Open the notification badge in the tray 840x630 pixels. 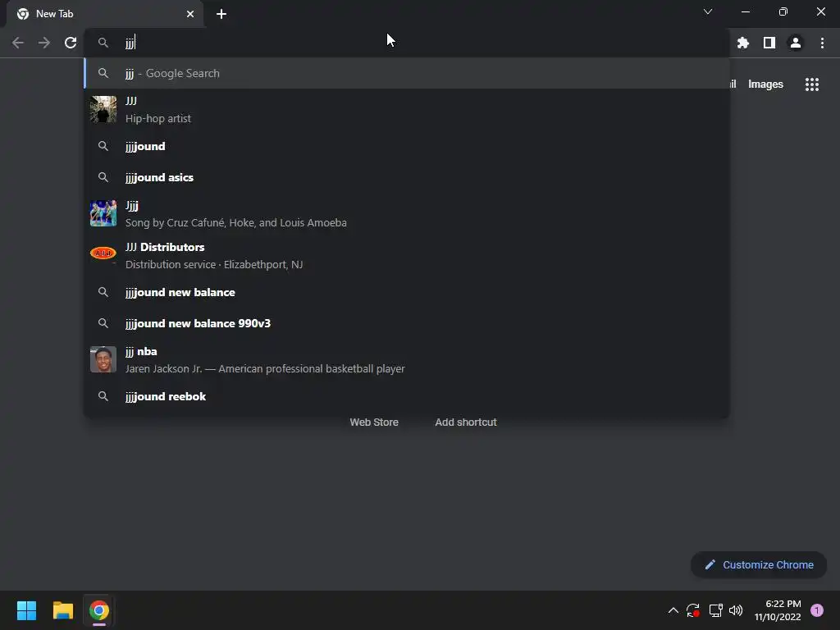click(816, 610)
